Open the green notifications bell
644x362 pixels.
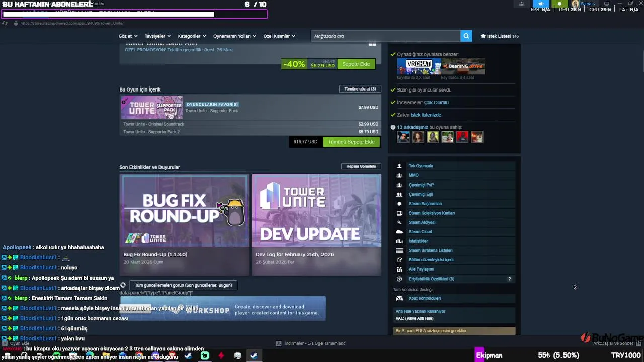tap(559, 4)
